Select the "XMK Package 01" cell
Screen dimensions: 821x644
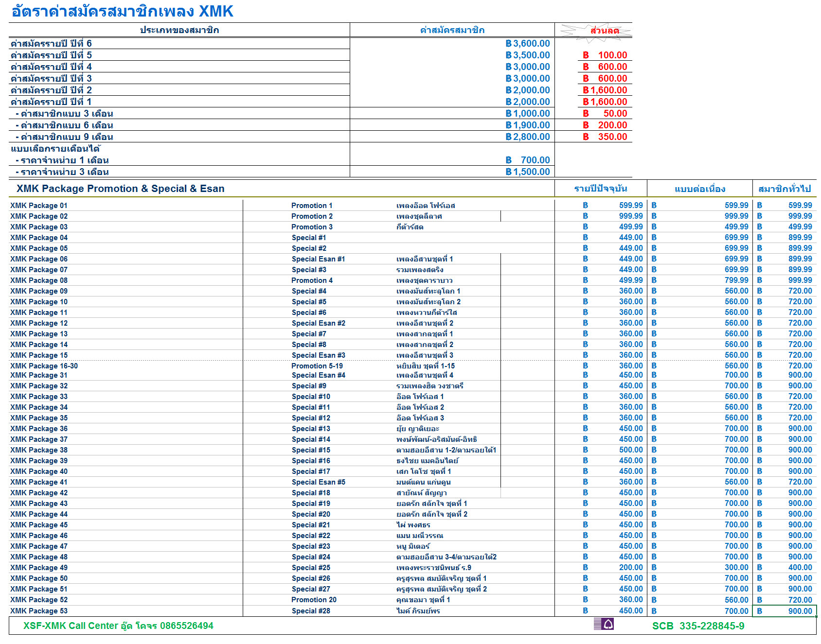click(39, 206)
